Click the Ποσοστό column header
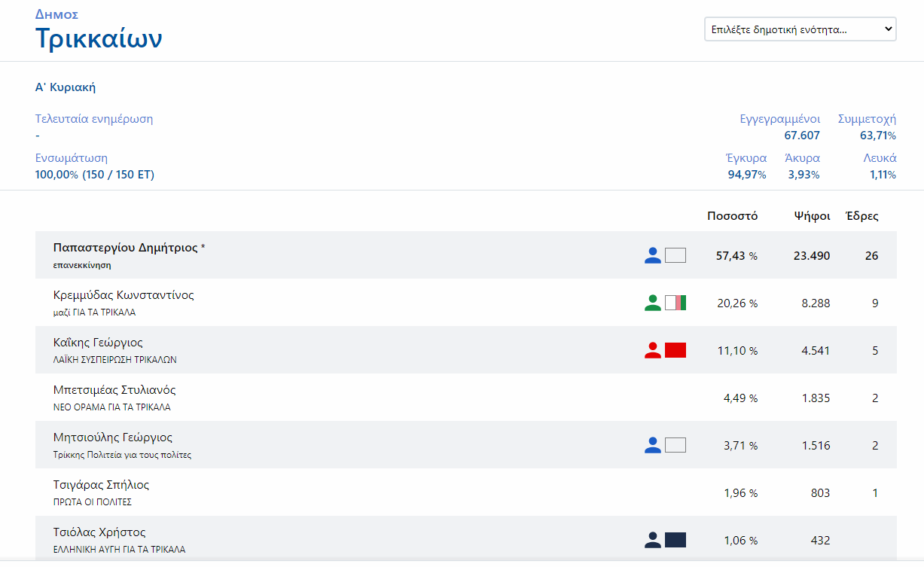Screen dimensions: 924x567 click(x=732, y=216)
